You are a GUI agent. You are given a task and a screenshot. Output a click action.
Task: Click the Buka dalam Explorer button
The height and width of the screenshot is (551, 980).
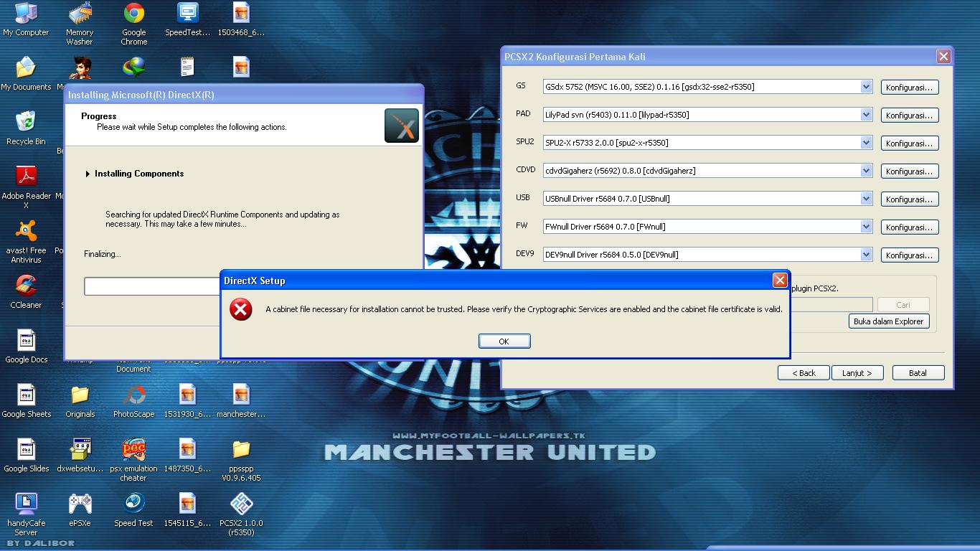tap(888, 321)
